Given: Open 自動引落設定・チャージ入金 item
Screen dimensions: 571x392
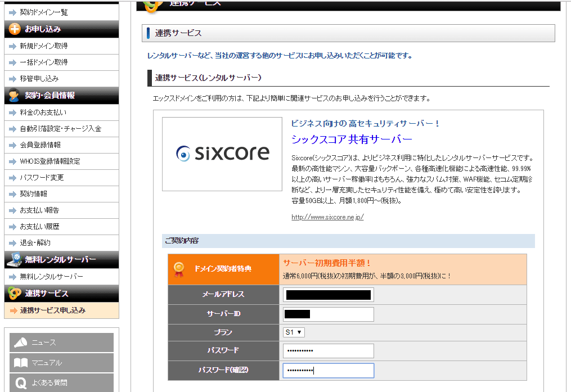Looking at the screenshot, I should tap(61, 129).
